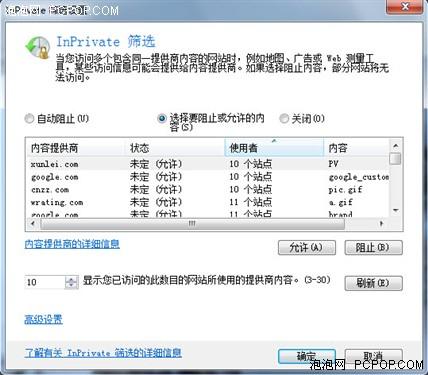Click the 刷新(R) button

373,283
